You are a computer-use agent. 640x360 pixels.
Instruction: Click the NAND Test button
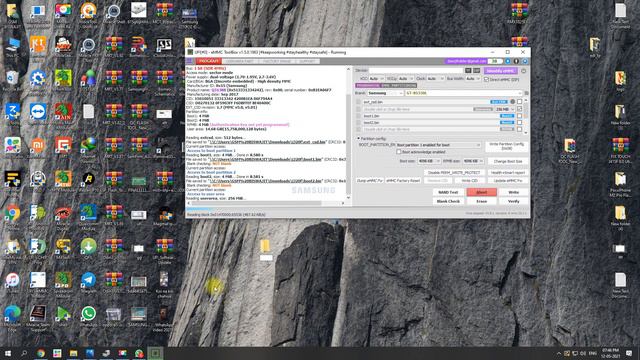pos(448,192)
